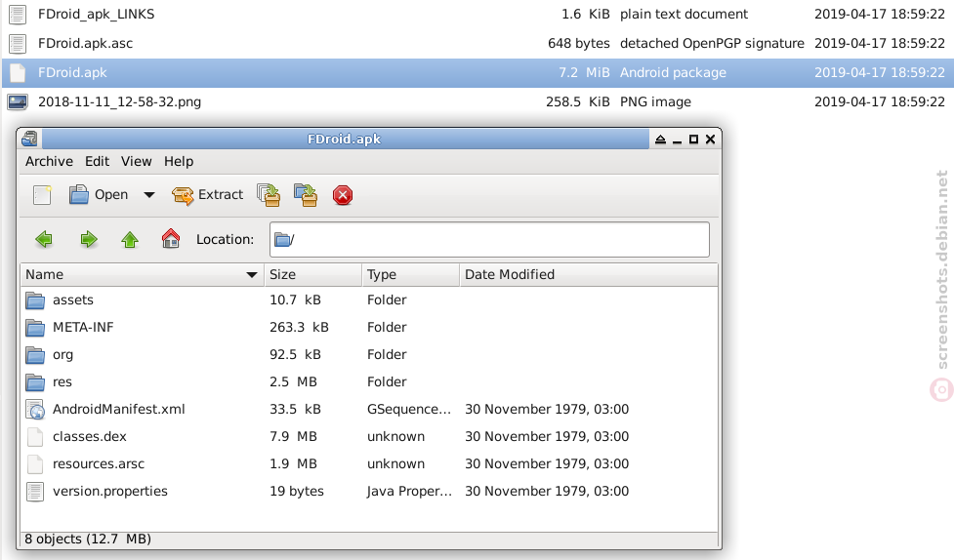
Task: Click the GSequence type cell
Action: pos(409,410)
